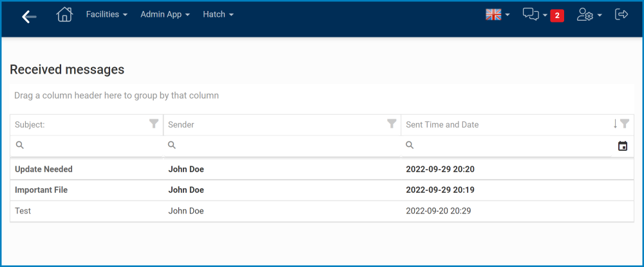Go to the home page icon
The height and width of the screenshot is (267, 644).
pyautogui.click(x=64, y=15)
